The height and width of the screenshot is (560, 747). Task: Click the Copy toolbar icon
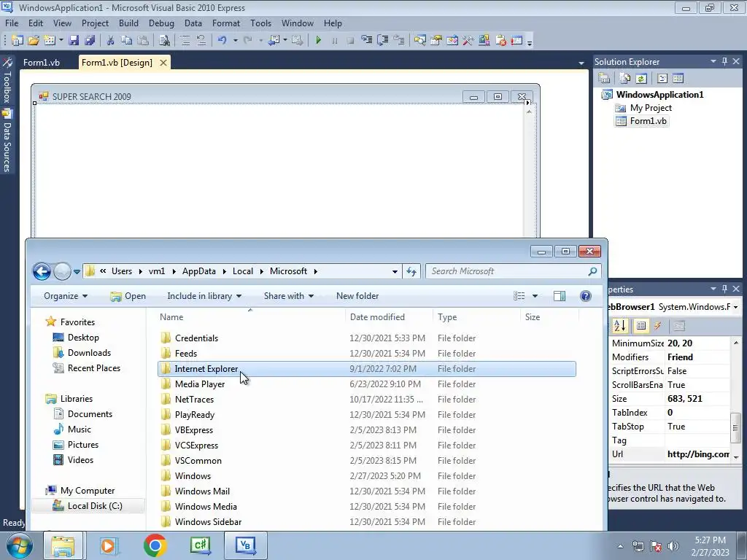(126, 41)
